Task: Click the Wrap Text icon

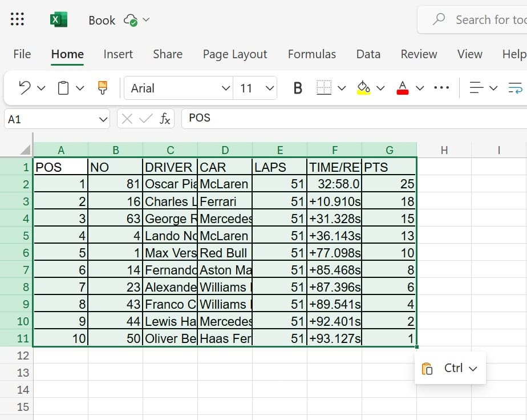Action: (515, 88)
